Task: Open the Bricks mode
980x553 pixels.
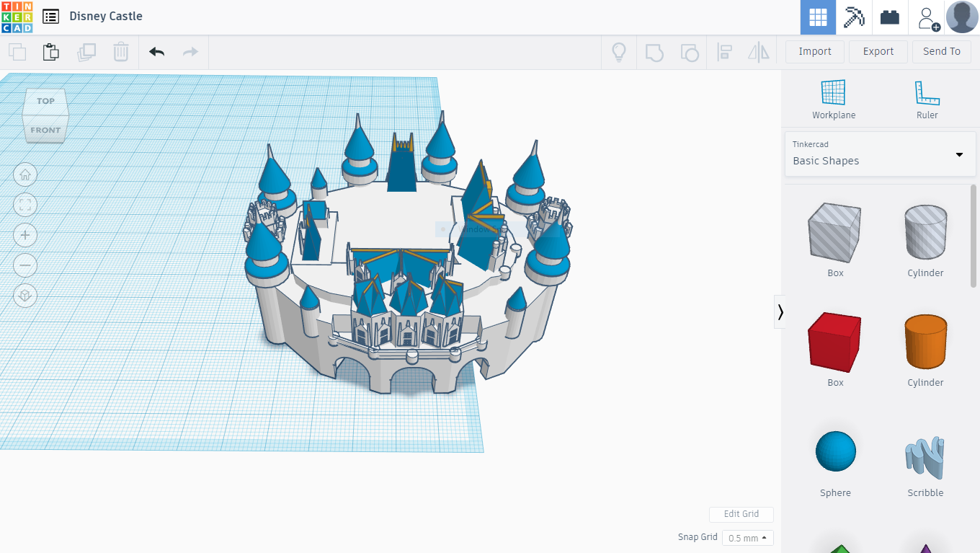Action: (890, 17)
